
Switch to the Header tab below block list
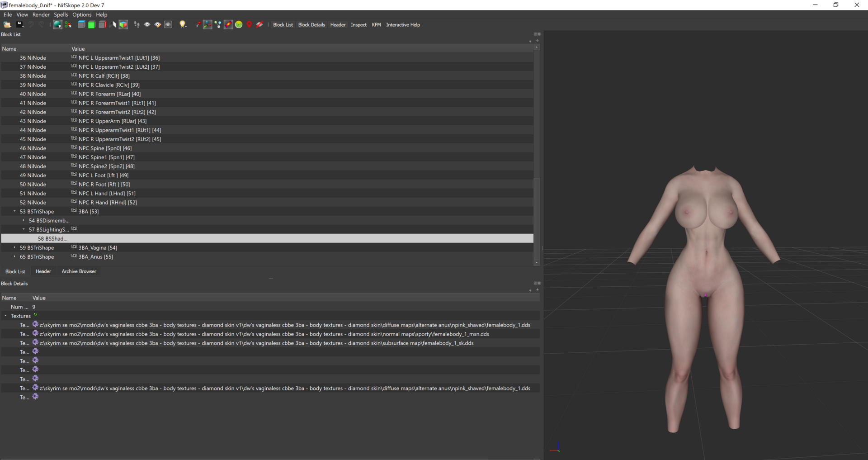43,271
